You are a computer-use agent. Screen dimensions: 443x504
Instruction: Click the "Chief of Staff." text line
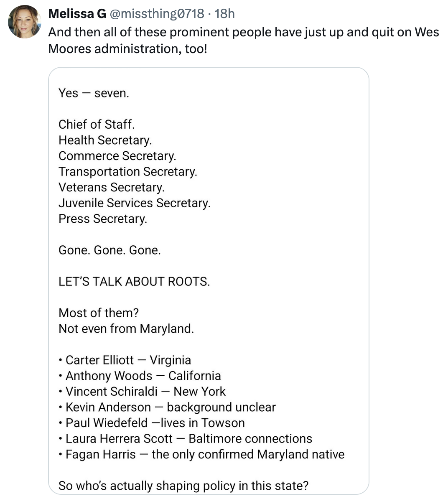pos(97,124)
